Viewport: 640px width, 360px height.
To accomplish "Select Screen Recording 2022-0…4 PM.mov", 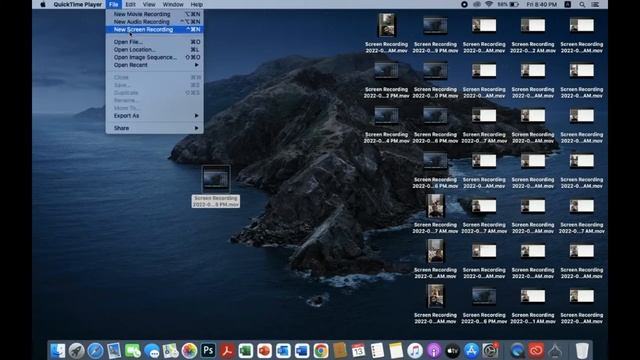I will tap(386, 125).
